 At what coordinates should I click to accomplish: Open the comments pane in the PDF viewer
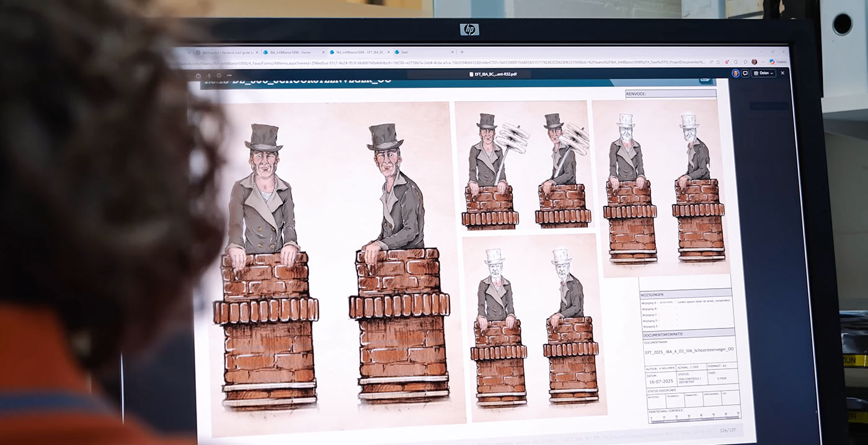tap(745, 73)
